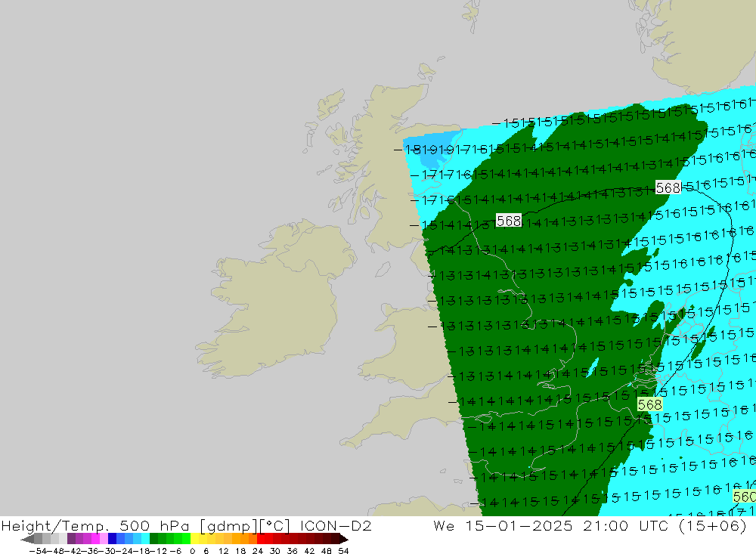756x554 pixels.
Task: Click the '-12' legend scale value
Action: [158, 551]
